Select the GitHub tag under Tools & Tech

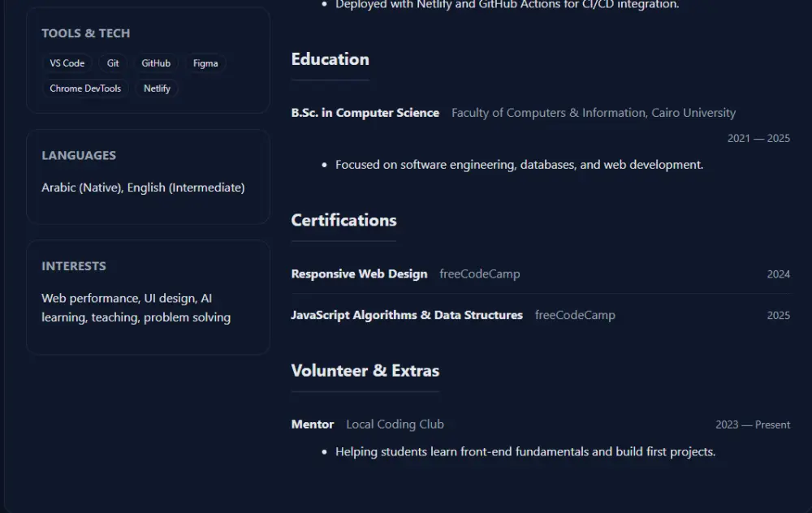point(156,63)
